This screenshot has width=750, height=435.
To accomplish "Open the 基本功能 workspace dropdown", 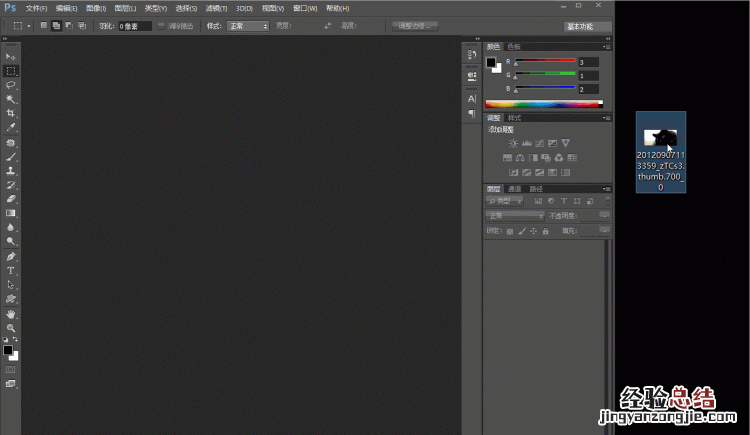I will (x=586, y=26).
